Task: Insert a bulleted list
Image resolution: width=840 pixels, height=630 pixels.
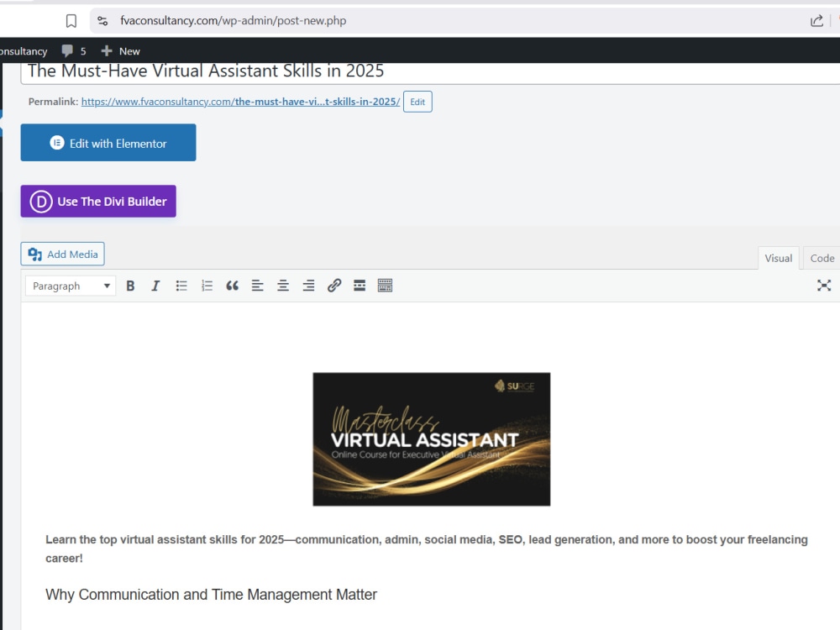Action: tap(181, 286)
